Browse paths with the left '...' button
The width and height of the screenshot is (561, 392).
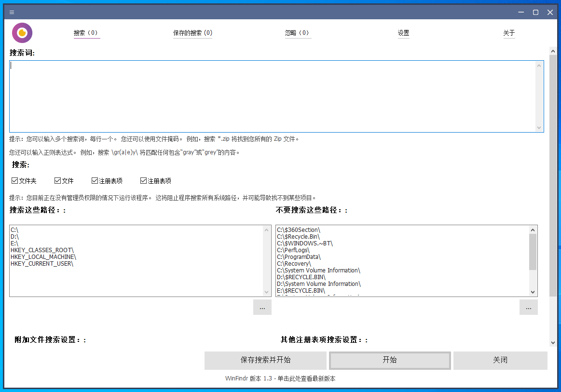(262, 307)
